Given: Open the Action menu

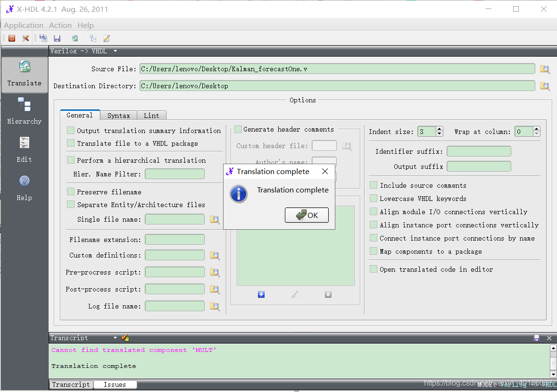Looking at the screenshot, I should [60, 25].
